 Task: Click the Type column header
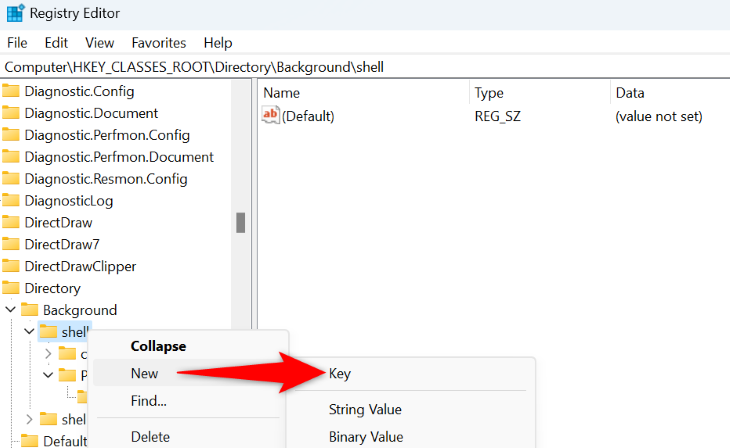pos(489,93)
